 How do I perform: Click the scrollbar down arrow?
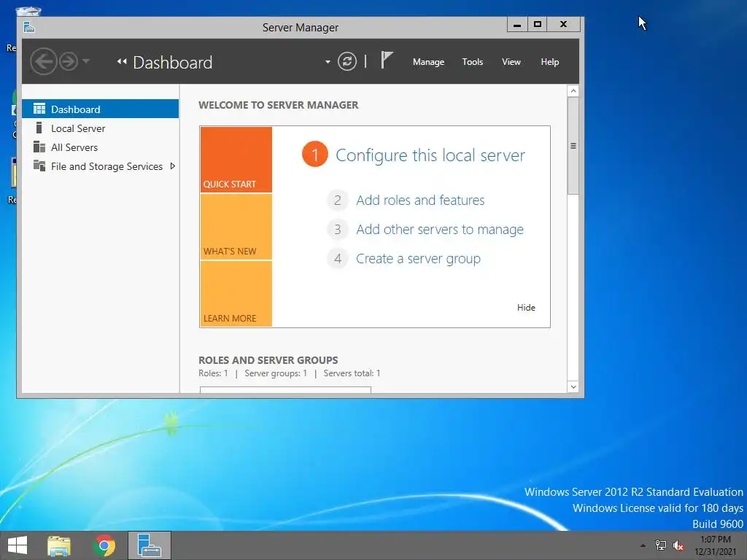pyautogui.click(x=573, y=387)
